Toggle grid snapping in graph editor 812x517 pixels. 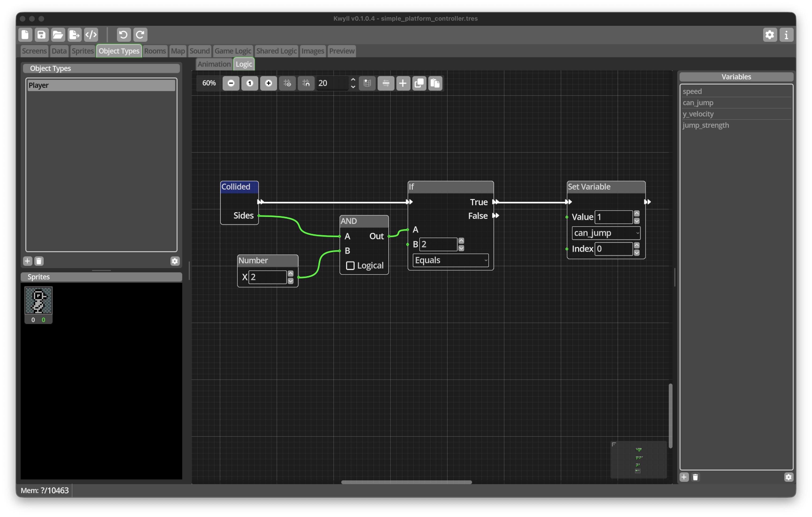click(306, 83)
